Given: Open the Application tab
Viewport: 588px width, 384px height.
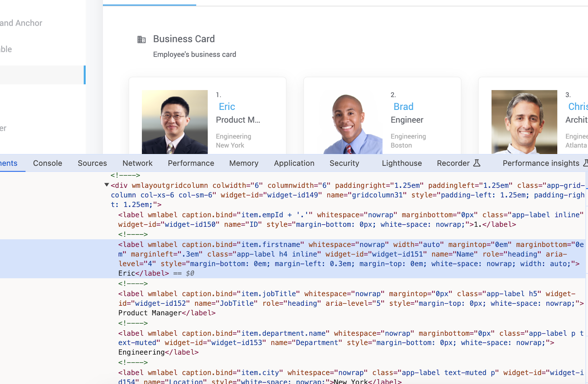Looking at the screenshot, I should (294, 163).
